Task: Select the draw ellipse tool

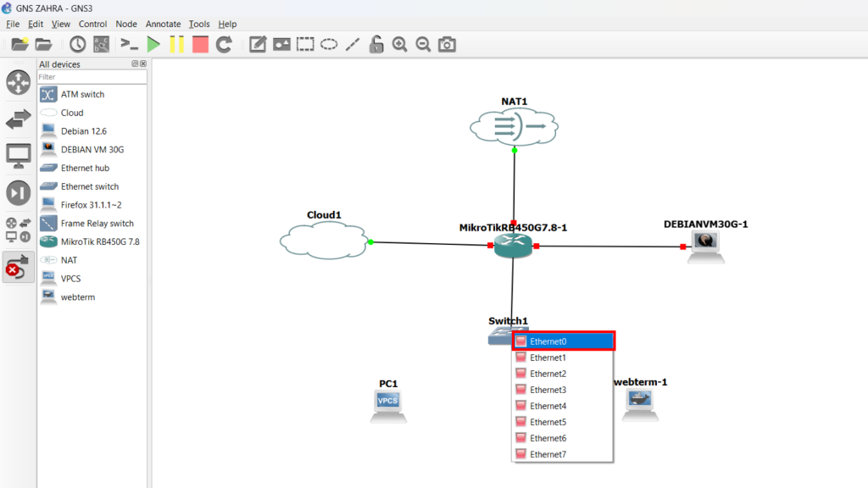Action: pos(329,45)
